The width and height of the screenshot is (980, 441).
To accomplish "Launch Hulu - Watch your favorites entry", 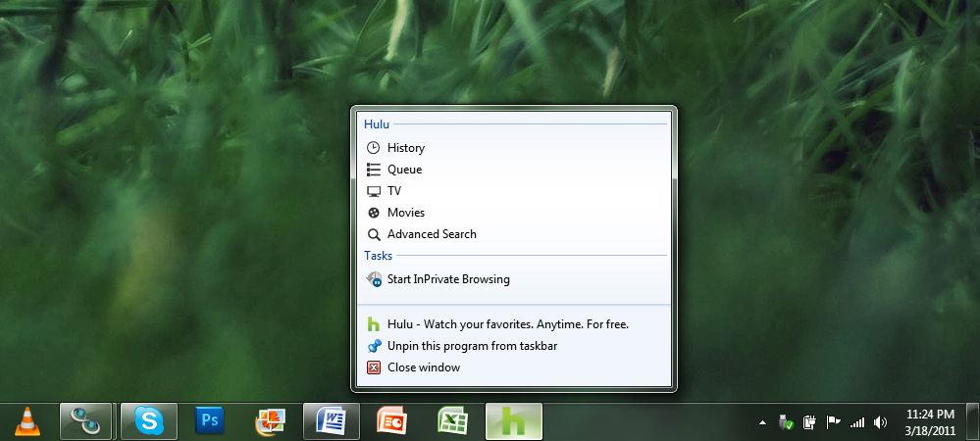I will point(514,324).
